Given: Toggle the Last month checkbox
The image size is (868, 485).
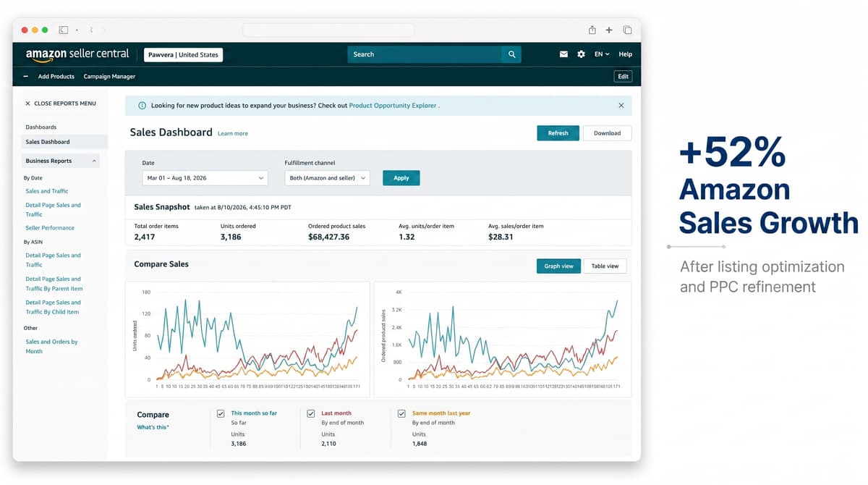Looking at the screenshot, I should click(x=311, y=413).
